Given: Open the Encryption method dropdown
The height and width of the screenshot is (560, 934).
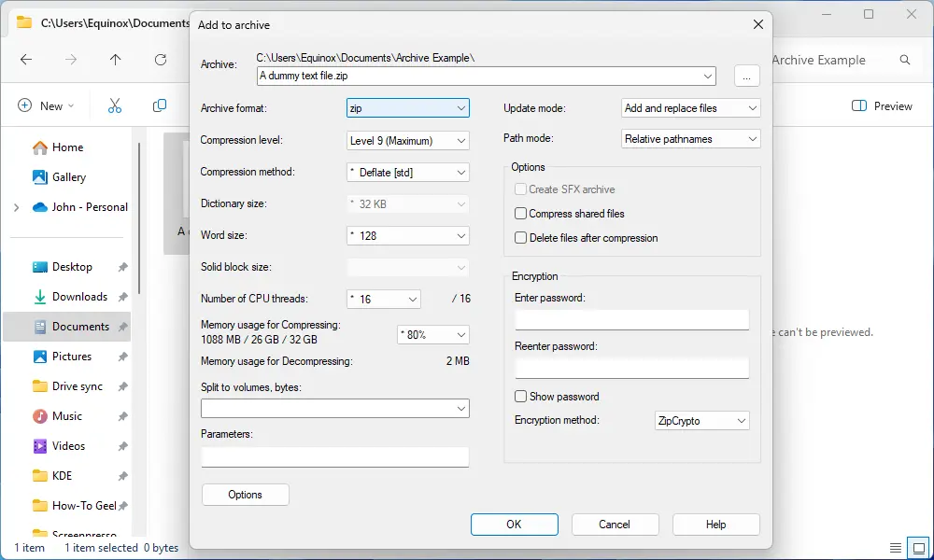Looking at the screenshot, I should [x=701, y=421].
